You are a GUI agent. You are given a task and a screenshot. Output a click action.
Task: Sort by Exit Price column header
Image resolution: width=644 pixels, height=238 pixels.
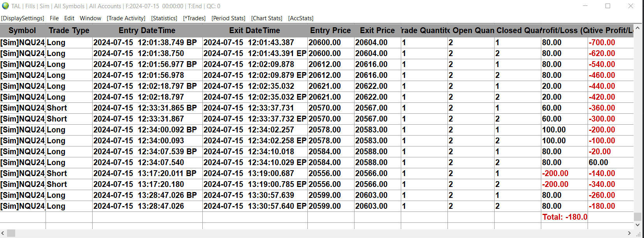click(x=377, y=30)
